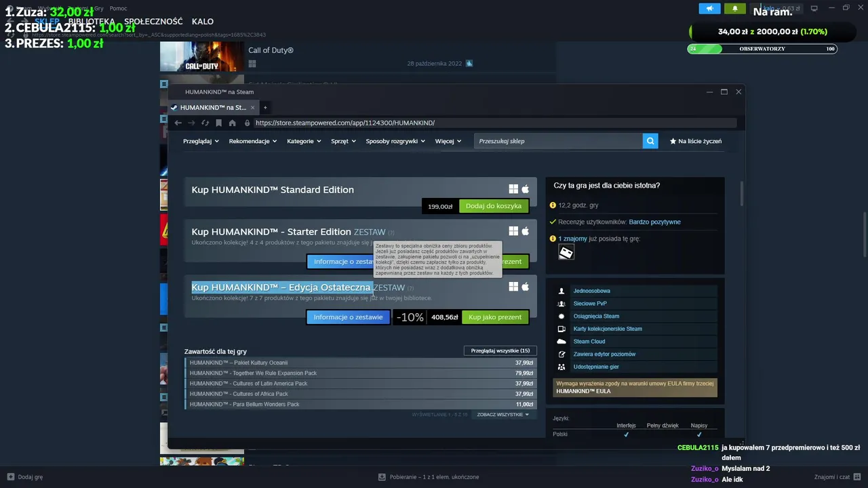Click Kup jako prezent for Edycja Ostateczna
Screen dimensions: 868x488
pos(495,317)
